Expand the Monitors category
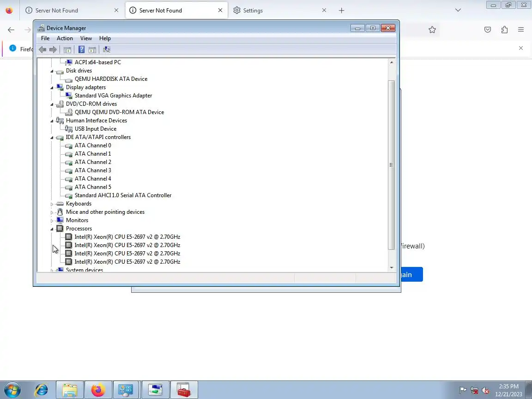This screenshot has width=532, height=399. (52, 221)
